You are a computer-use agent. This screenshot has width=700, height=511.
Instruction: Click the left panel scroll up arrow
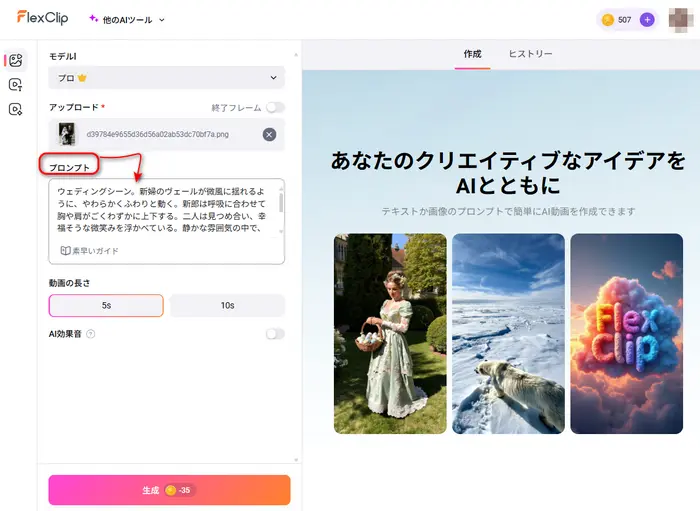[296, 55]
